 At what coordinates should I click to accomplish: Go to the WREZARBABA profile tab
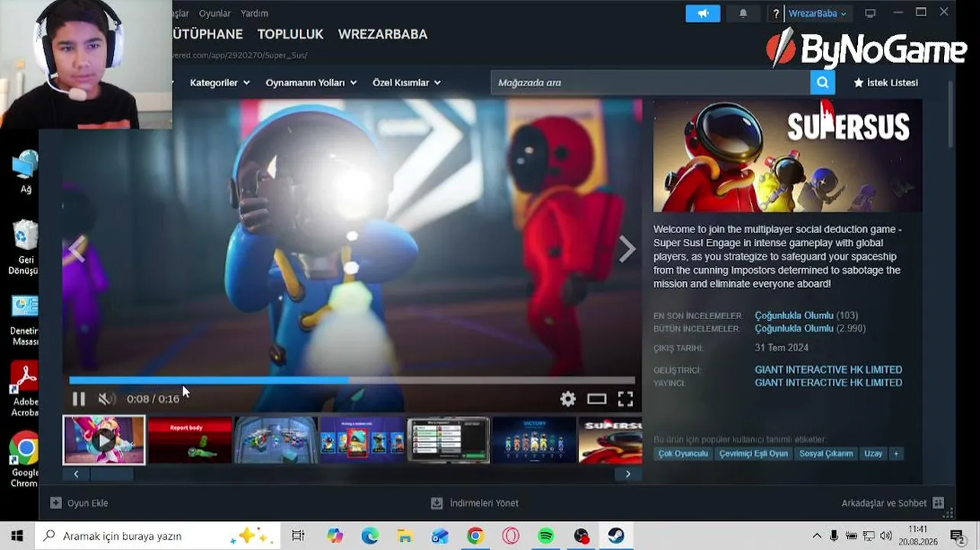[x=382, y=34]
